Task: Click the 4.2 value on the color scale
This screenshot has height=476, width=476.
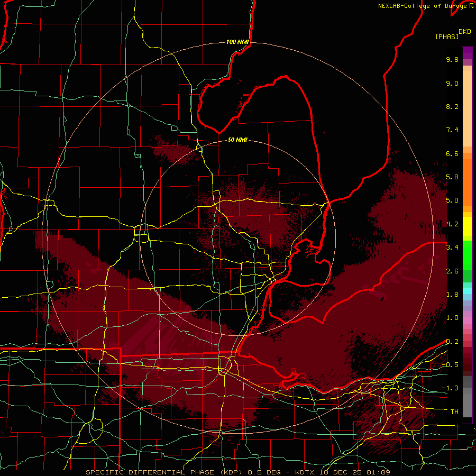Action: click(452, 224)
